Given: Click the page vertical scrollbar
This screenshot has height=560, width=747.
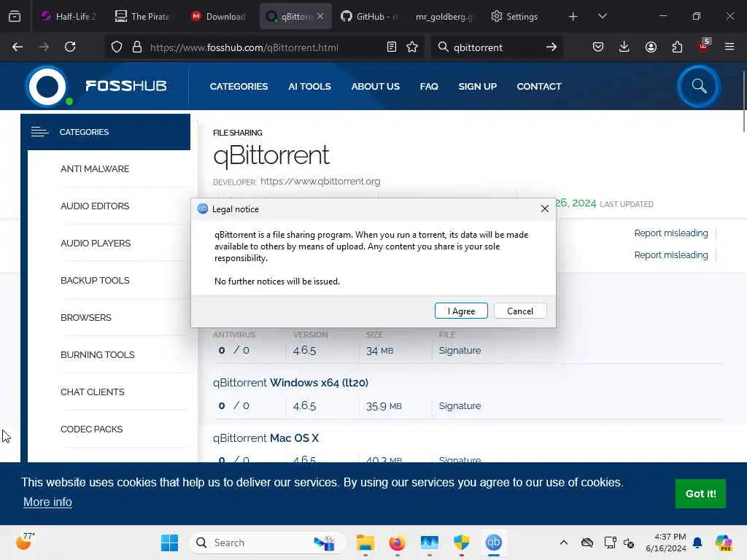Looking at the screenshot, I should (x=743, y=101).
